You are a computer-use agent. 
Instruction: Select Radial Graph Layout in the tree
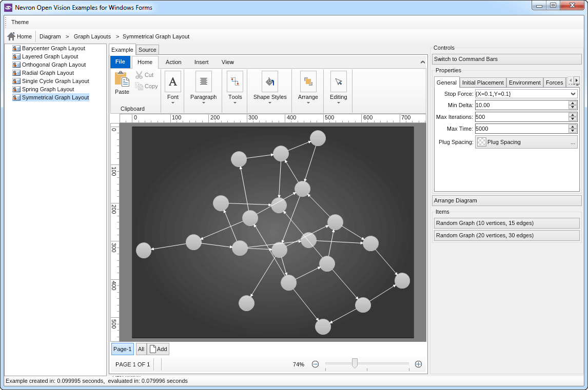click(48, 73)
